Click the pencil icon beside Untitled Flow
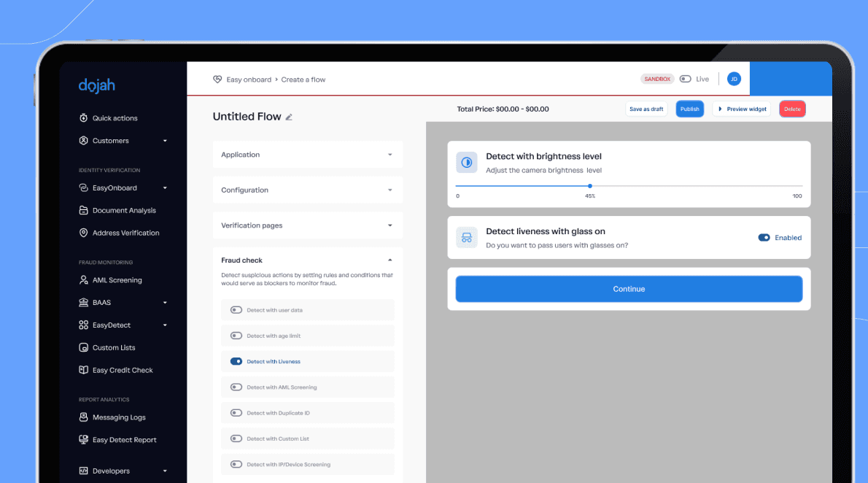Viewport: 868px width, 483px height. [289, 117]
